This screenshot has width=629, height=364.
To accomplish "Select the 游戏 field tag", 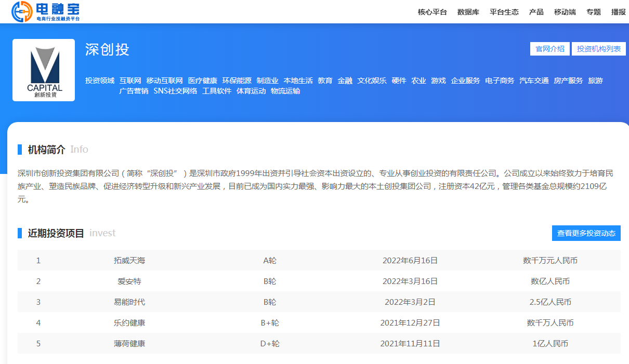I will click(x=439, y=80).
